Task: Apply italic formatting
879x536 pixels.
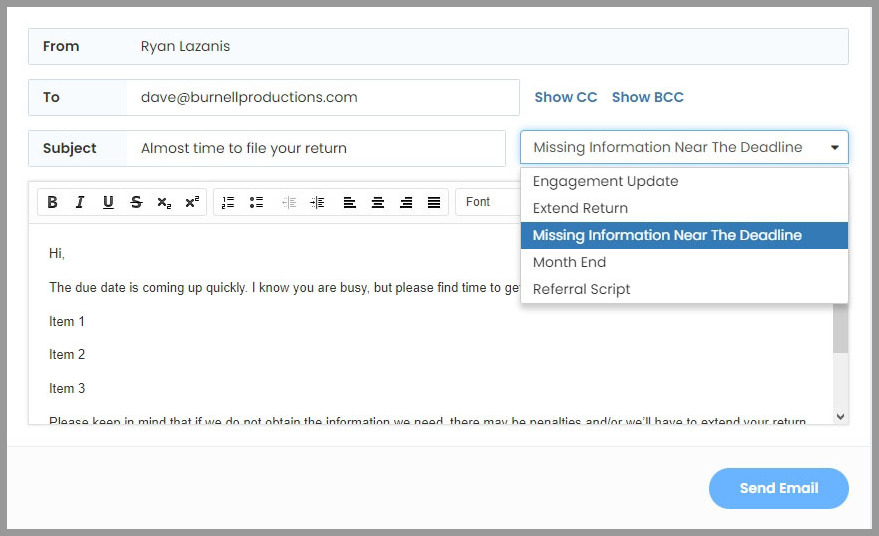Action: pos(80,202)
